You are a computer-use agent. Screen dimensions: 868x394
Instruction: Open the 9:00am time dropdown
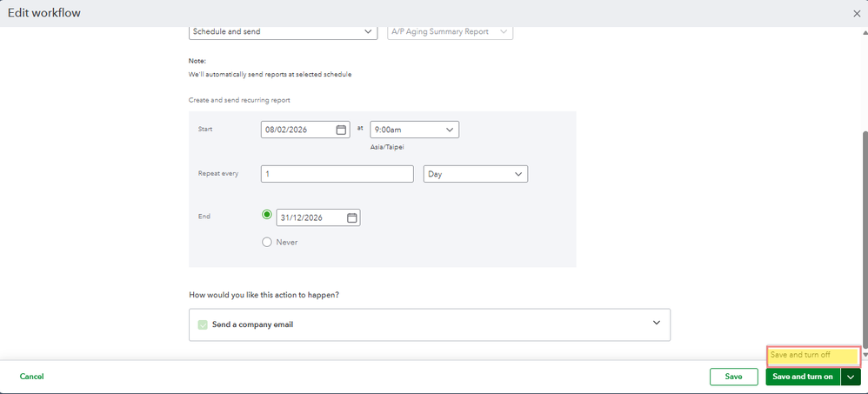pos(414,130)
